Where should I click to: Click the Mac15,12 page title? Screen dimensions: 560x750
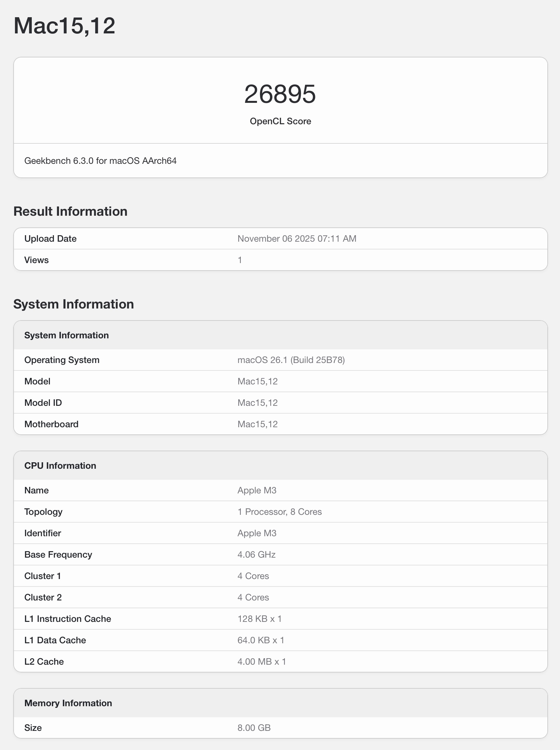[x=64, y=26]
